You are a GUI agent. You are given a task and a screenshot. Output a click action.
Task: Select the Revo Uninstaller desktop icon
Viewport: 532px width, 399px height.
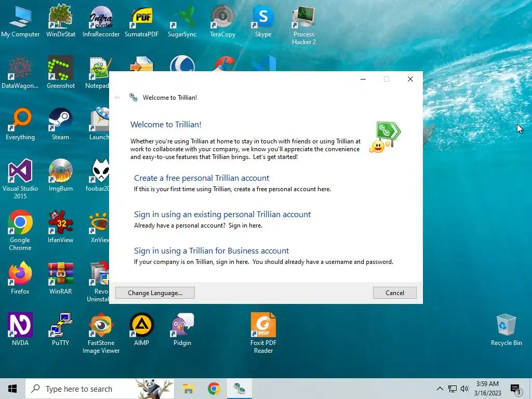click(98, 282)
